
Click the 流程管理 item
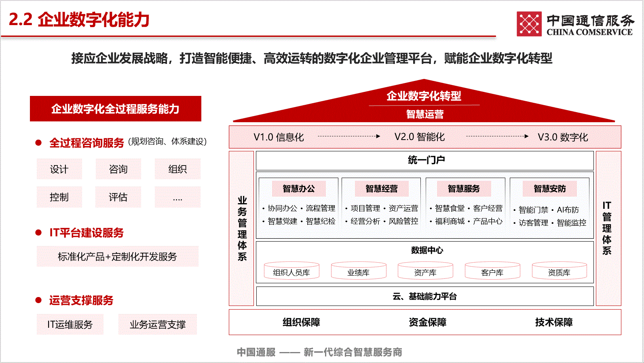coord(321,208)
